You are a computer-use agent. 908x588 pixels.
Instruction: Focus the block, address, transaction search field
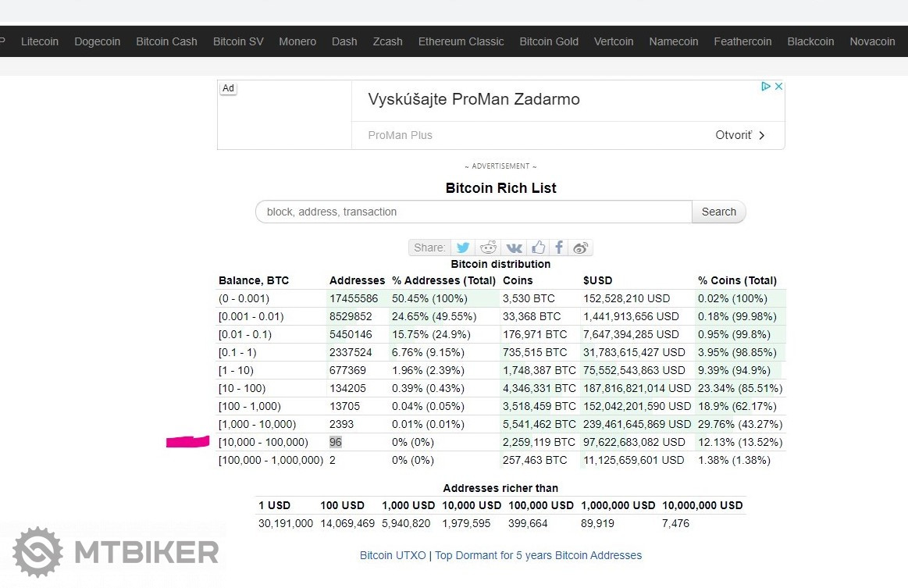474,212
